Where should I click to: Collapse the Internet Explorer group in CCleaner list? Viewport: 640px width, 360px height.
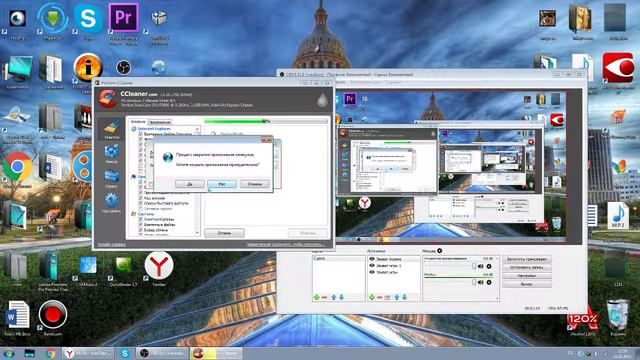tap(133, 129)
